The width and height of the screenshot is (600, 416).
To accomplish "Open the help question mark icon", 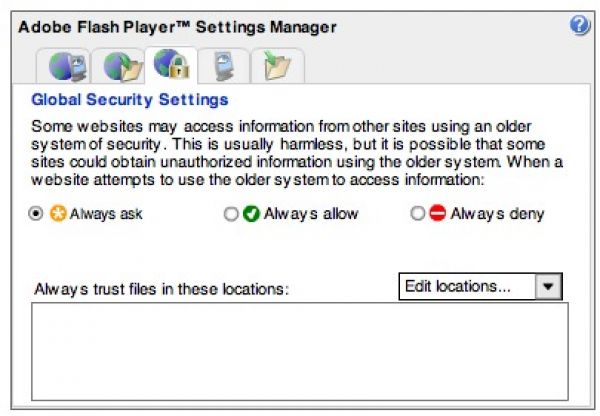I will [x=580, y=26].
